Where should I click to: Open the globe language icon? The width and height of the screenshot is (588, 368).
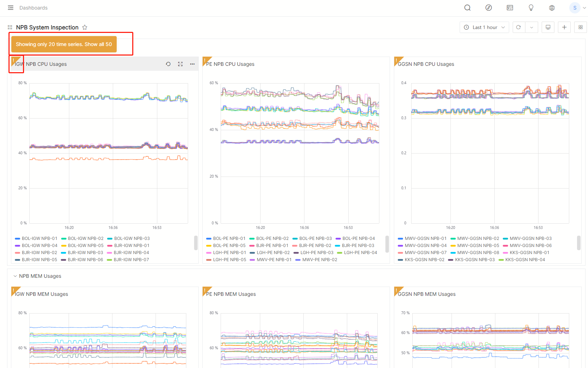552,8
